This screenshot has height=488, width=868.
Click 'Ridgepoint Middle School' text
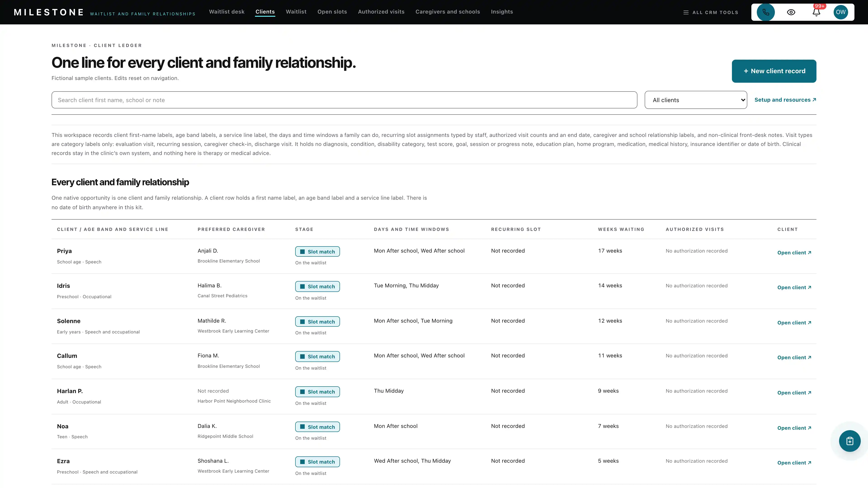(x=225, y=436)
